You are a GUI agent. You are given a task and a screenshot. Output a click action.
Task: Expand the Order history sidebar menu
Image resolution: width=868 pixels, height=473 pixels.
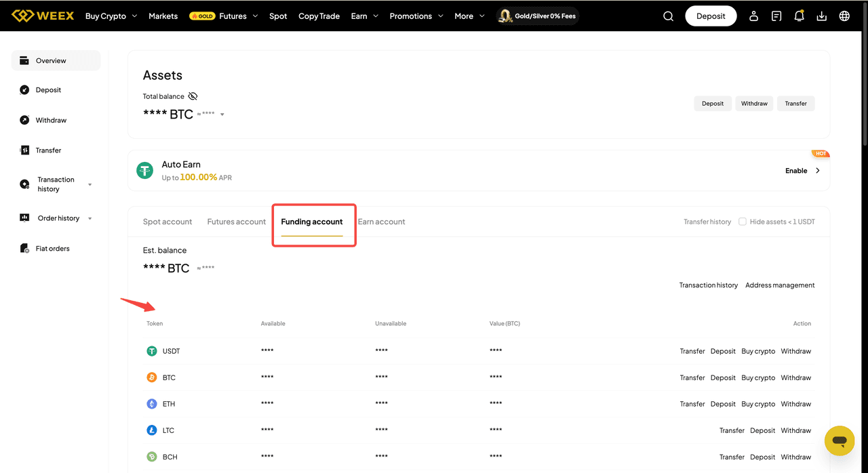[90, 218]
